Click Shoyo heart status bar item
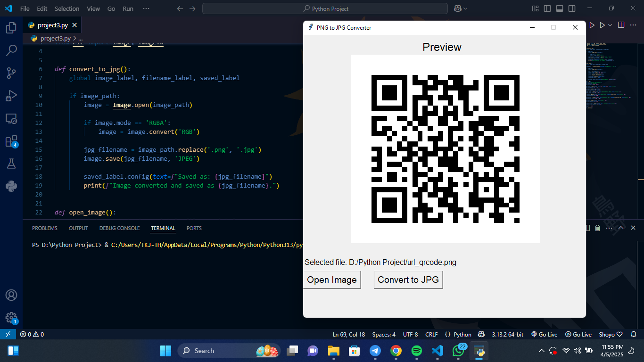Viewport: 644px width, 362px height. click(611, 334)
